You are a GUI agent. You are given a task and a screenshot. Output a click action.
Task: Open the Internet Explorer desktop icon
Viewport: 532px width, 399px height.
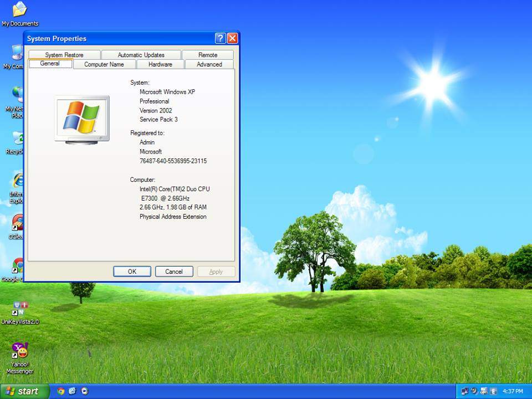(x=18, y=181)
